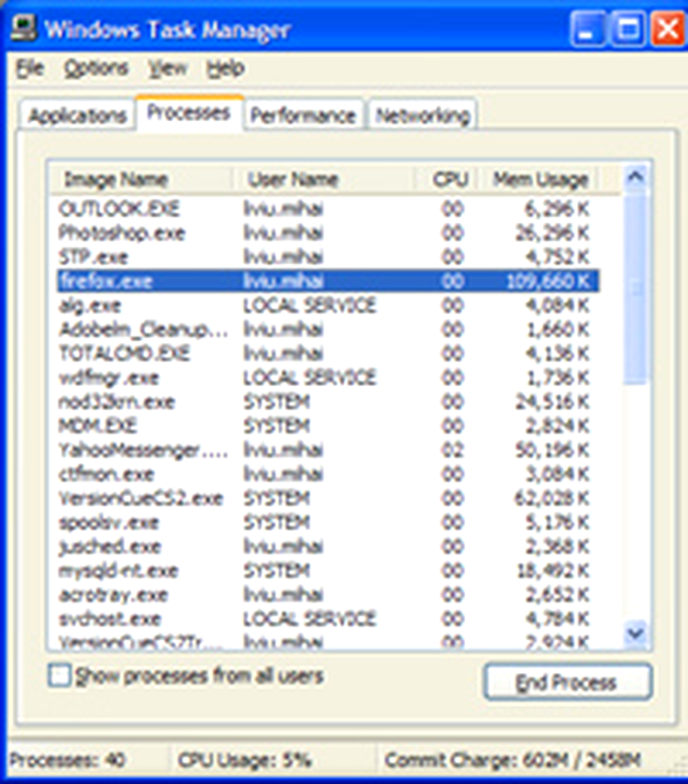688x784 pixels.
Task: Select the Photoshop.exe process
Action: coord(327,233)
